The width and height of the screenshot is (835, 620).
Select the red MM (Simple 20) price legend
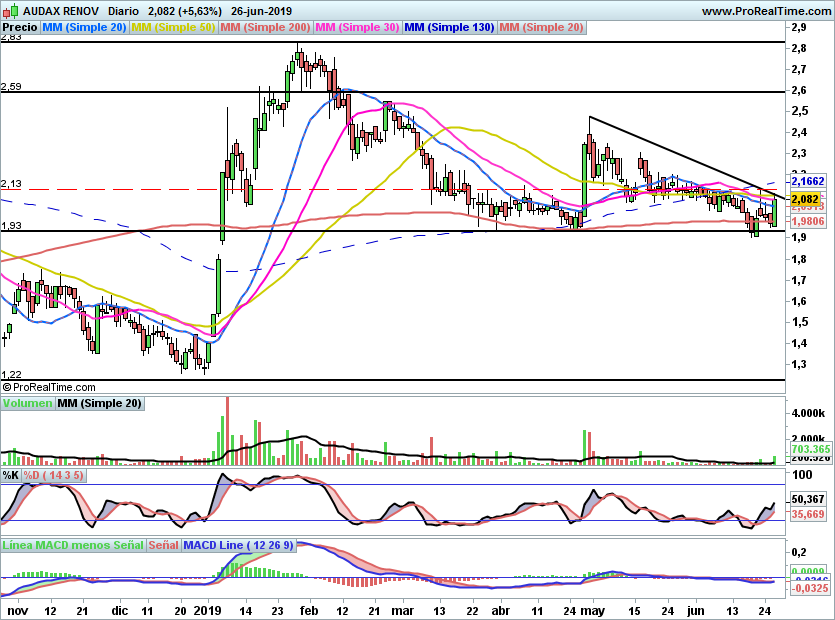[x=542, y=27]
